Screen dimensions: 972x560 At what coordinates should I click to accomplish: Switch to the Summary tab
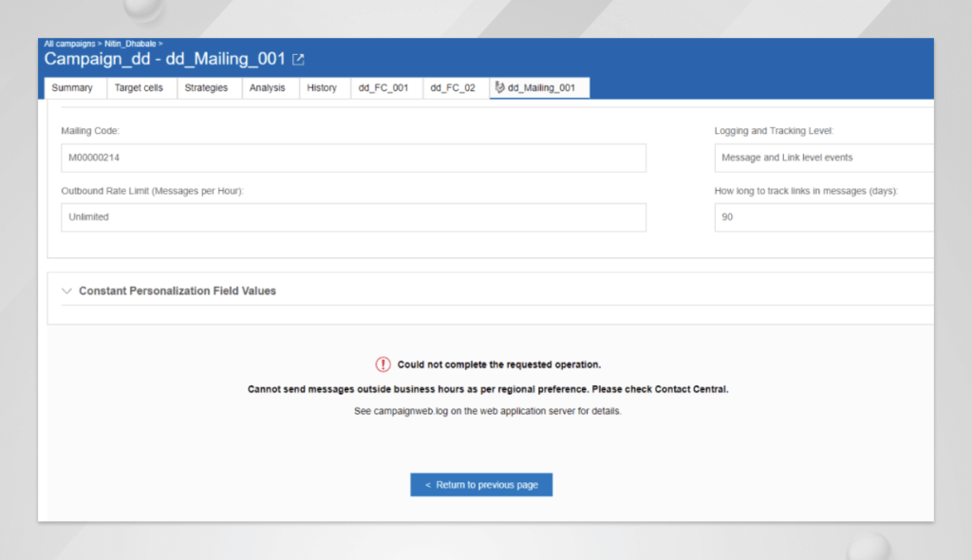tap(73, 87)
